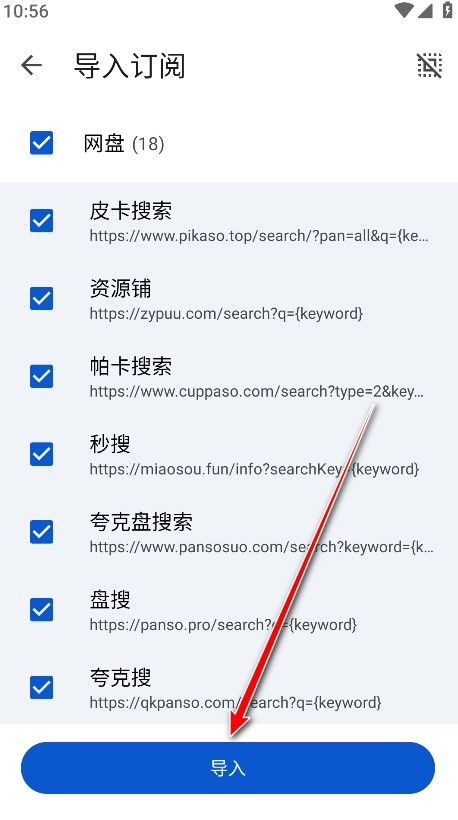Uncheck the 夸克盘搜索 checkbox

pyautogui.click(x=41, y=532)
